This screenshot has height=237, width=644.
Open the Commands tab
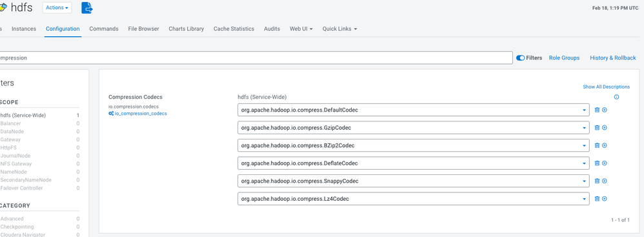point(104,29)
